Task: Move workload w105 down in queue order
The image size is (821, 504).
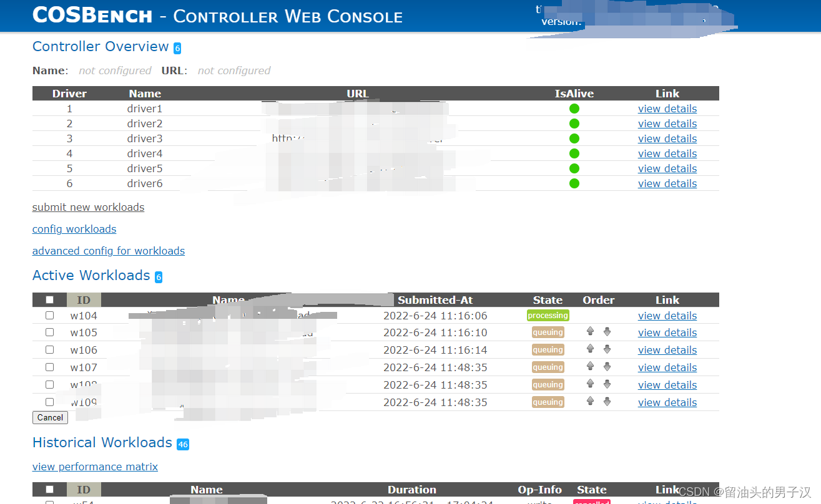Action: [607, 332]
